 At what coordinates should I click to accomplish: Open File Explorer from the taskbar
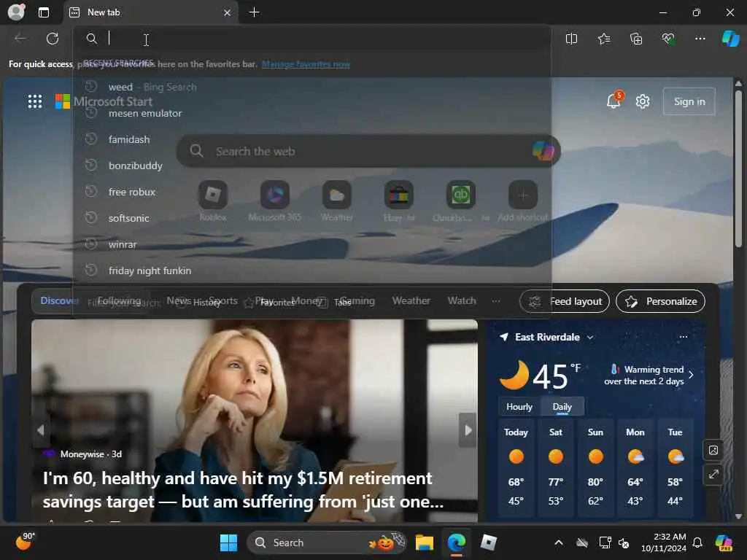click(424, 542)
